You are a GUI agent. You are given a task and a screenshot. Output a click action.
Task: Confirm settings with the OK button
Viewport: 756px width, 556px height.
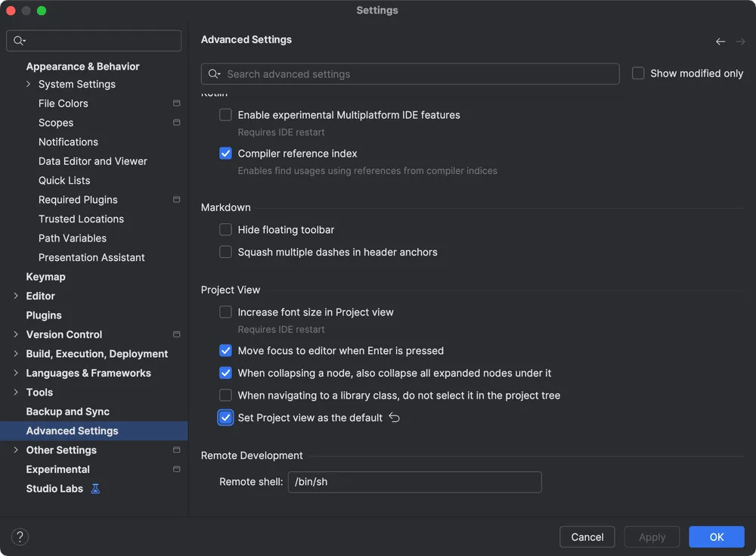716,536
